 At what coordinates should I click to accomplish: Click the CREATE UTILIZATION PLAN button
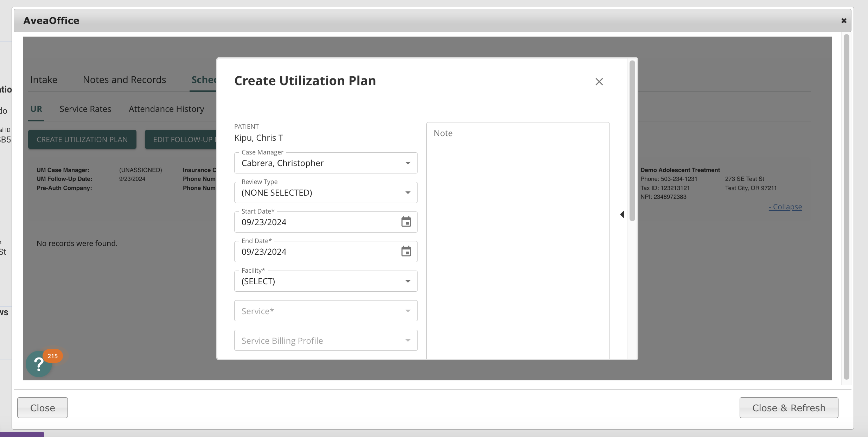coord(82,139)
